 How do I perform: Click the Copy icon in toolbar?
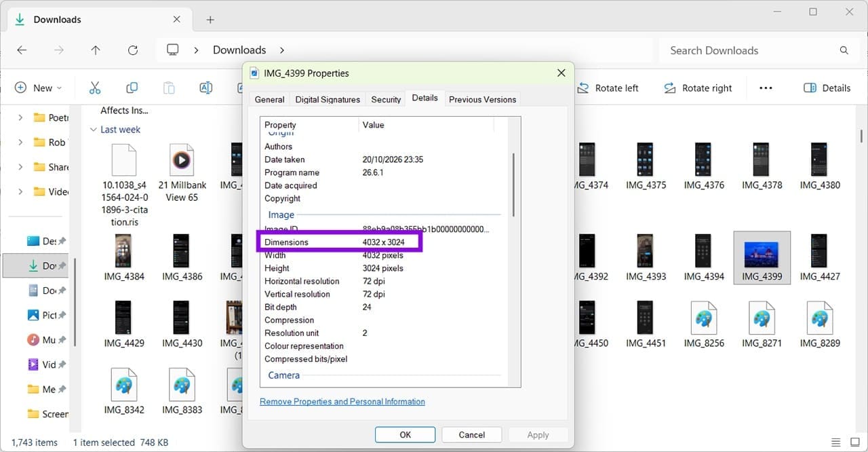(x=132, y=88)
